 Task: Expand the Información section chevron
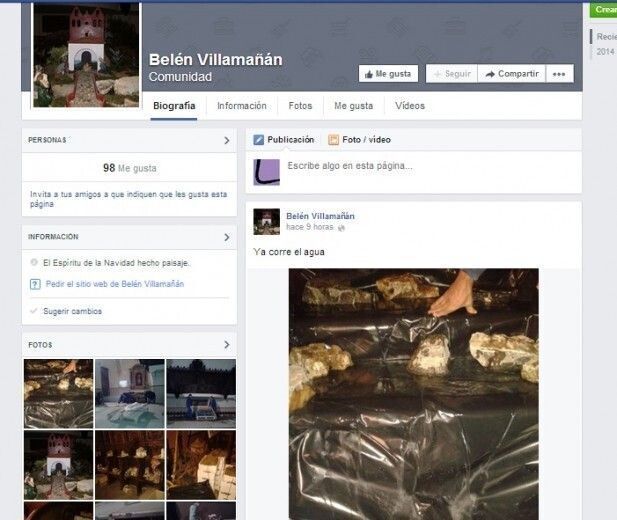click(227, 237)
